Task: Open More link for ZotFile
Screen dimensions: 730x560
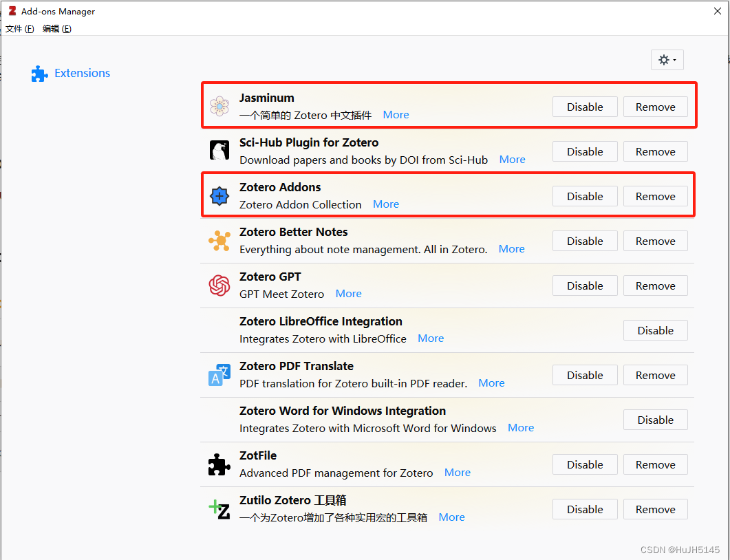Action: [458, 472]
